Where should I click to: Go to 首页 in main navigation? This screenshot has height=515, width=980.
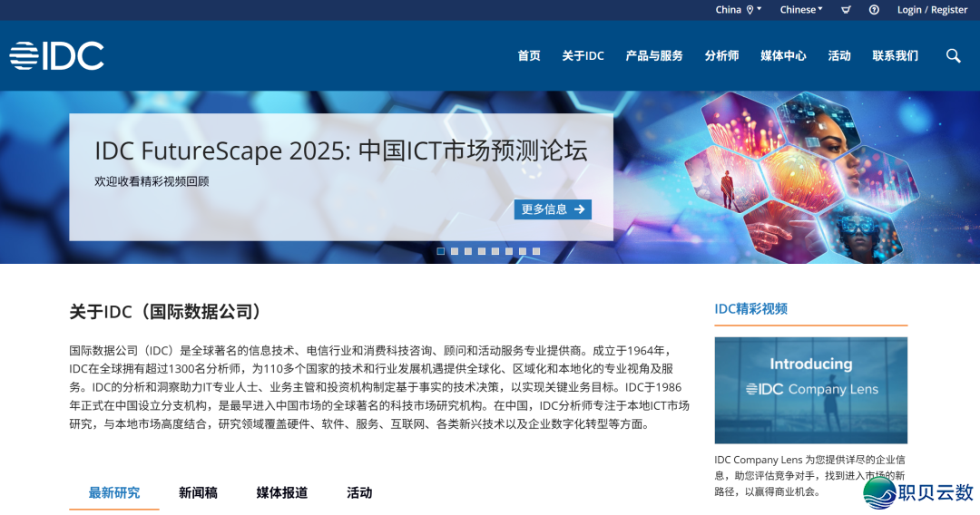(x=529, y=55)
